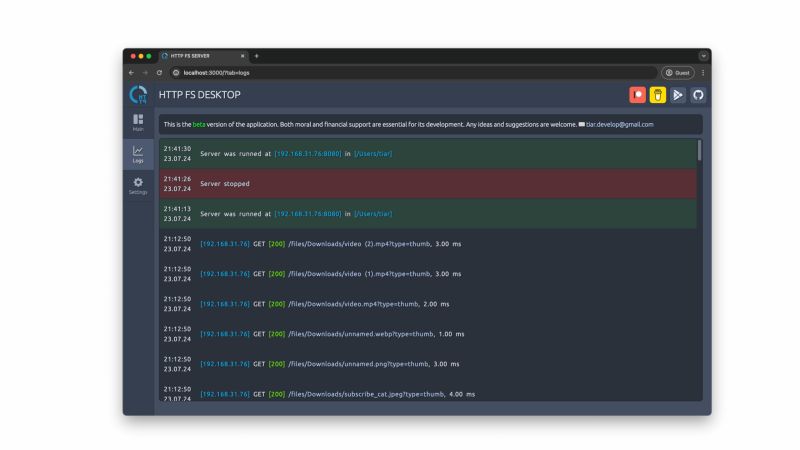Open the browser three-dot menu
Viewport: 800px width, 450px height.
pyautogui.click(x=703, y=73)
